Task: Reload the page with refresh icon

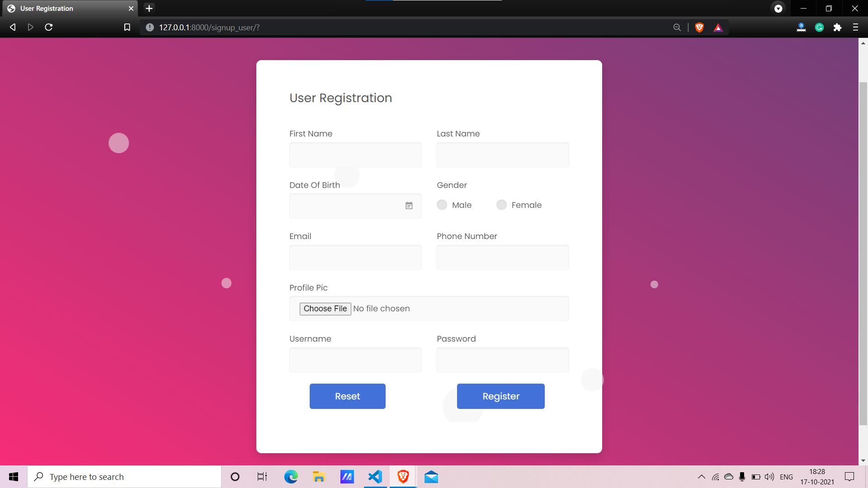Action: (x=49, y=28)
